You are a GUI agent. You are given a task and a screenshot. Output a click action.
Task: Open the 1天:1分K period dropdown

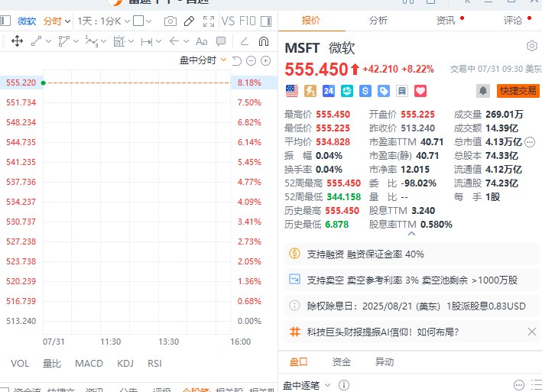(103, 21)
